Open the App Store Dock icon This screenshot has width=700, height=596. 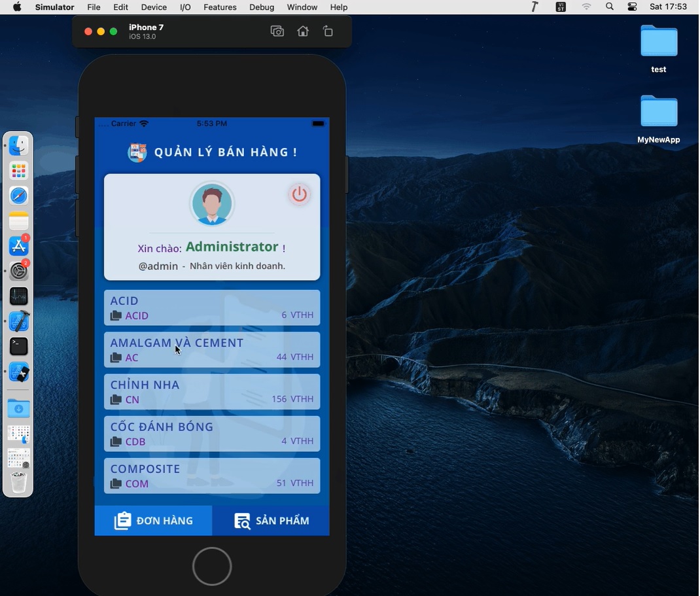click(x=19, y=246)
